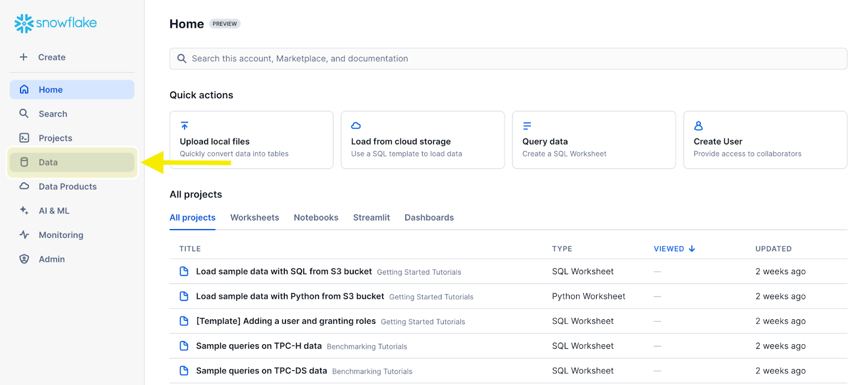Focus the account search input field
This screenshot has width=868, height=385.
[508, 59]
